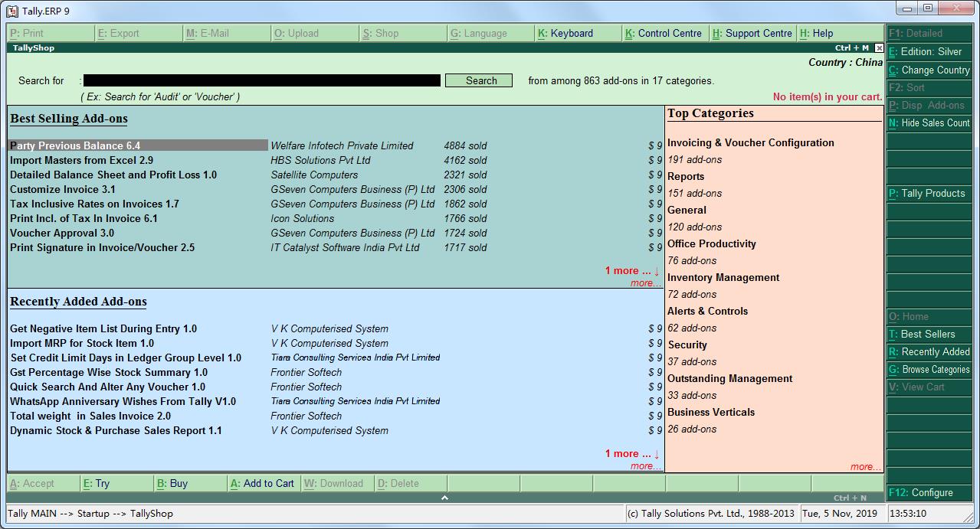
Task: Expand the bottom panel chevron arrow
Action: 444,498
